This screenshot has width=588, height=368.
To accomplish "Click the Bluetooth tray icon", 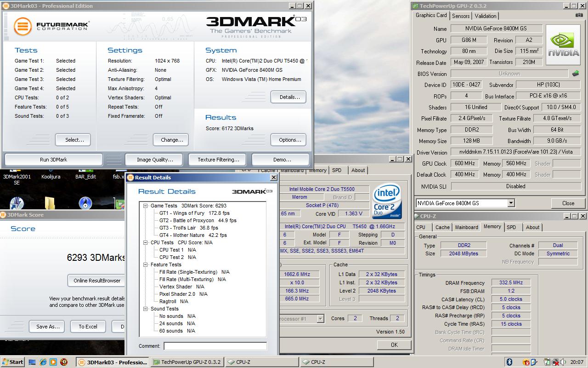I will [x=509, y=362].
